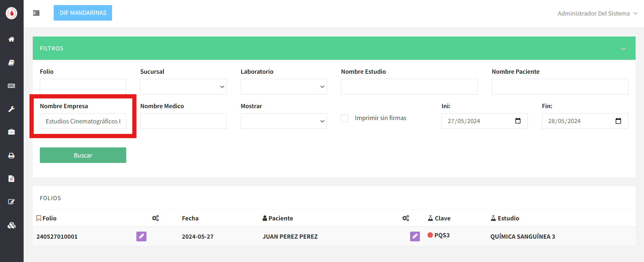The image size is (644, 262).
Task: Click gears icon beside Paciente column
Action: 406,218
